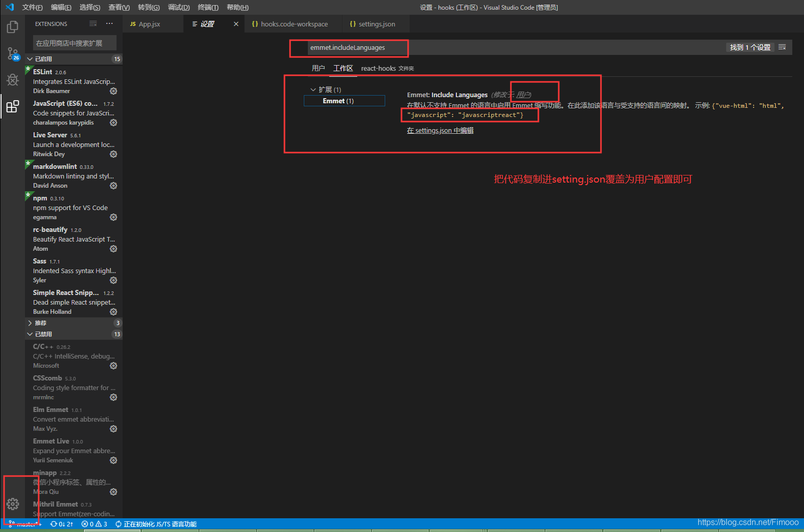Screen dimensions: 804x532
Task: Open Emmet Live manage gear
Action: (113, 460)
